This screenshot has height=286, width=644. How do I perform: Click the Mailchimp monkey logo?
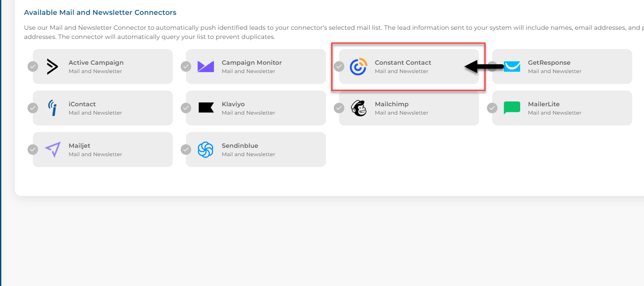point(359,108)
